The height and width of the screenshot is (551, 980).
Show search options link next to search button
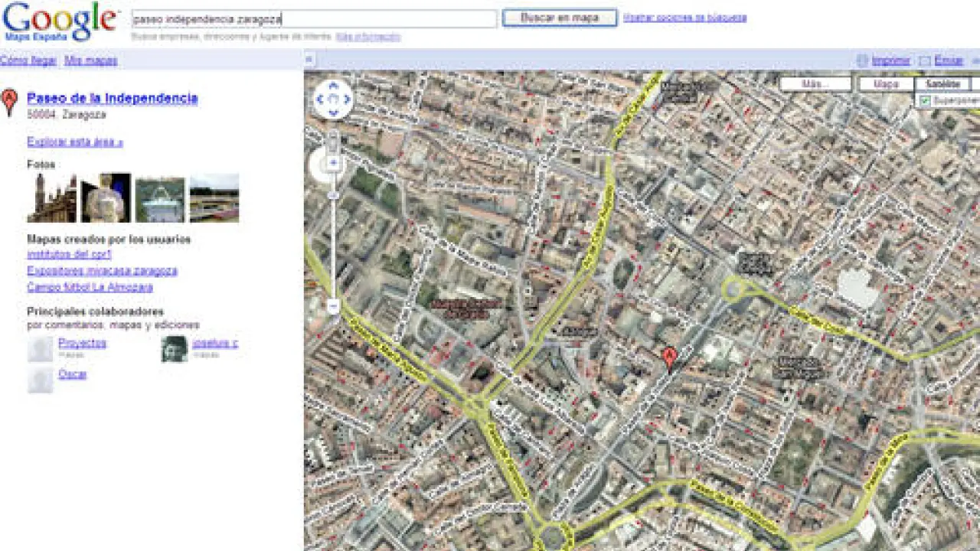click(684, 18)
